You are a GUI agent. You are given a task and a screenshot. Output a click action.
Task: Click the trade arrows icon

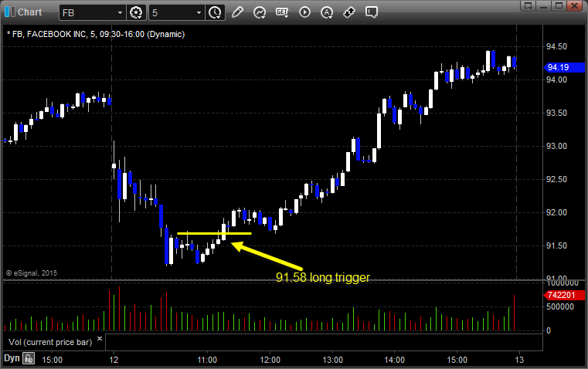349,12
